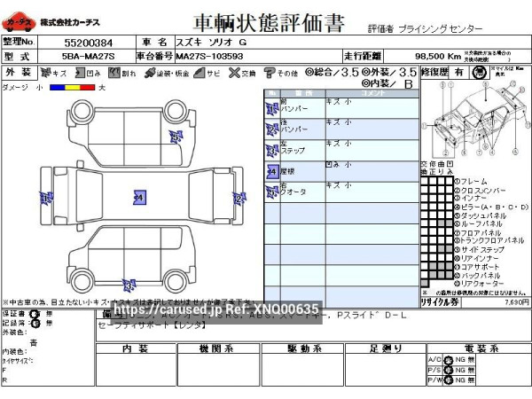Click the 凹み dent legend icon
This screenshot has width=532, height=399.
(80, 73)
